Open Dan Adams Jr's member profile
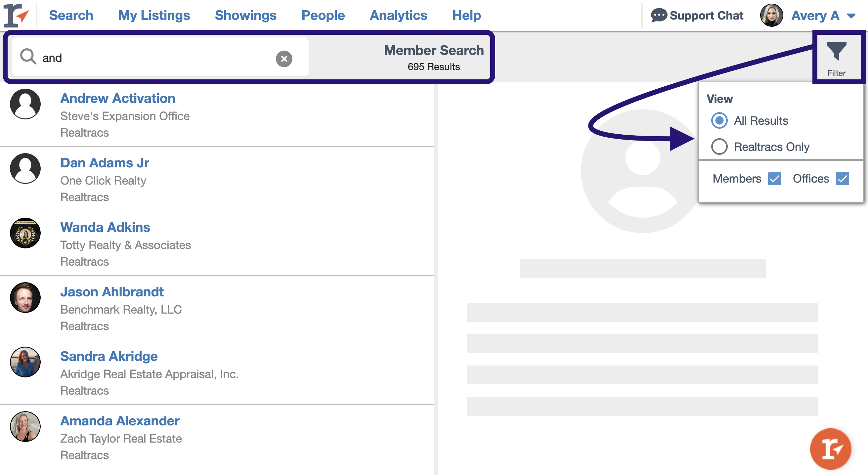Viewport: 868px width, 475px height. click(105, 163)
